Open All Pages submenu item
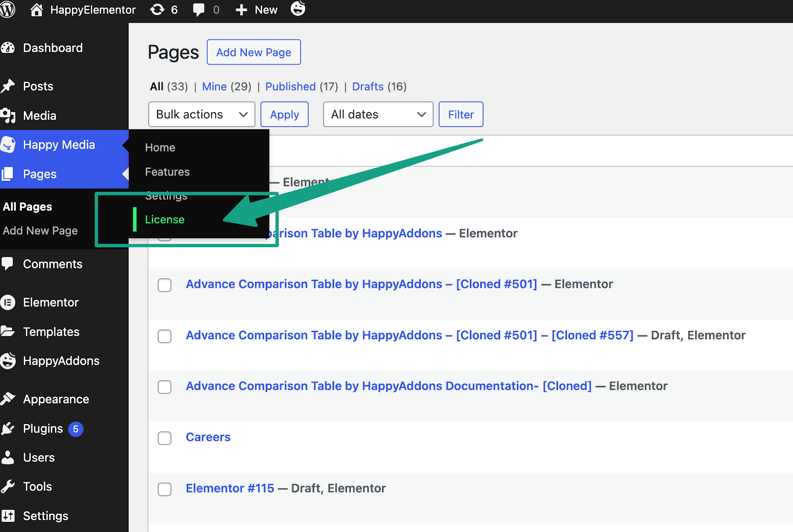This screenshot has height=532, width=793. pos(28,207)
